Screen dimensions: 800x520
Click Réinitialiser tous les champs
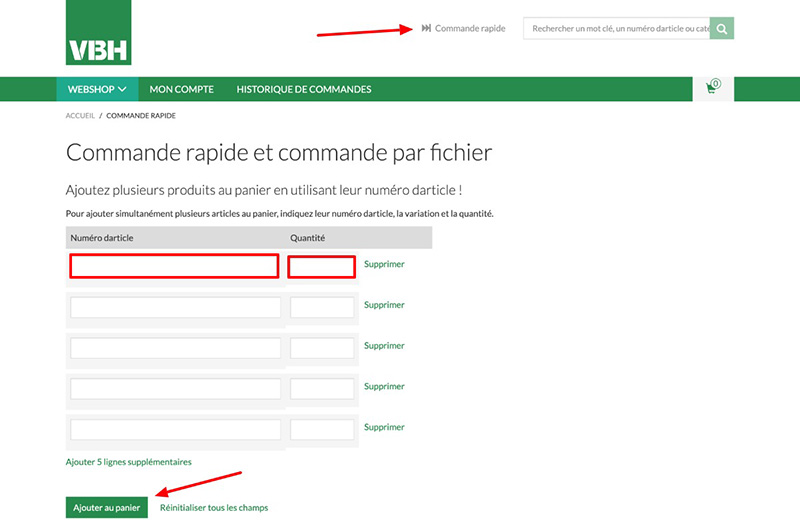[214, 508]
